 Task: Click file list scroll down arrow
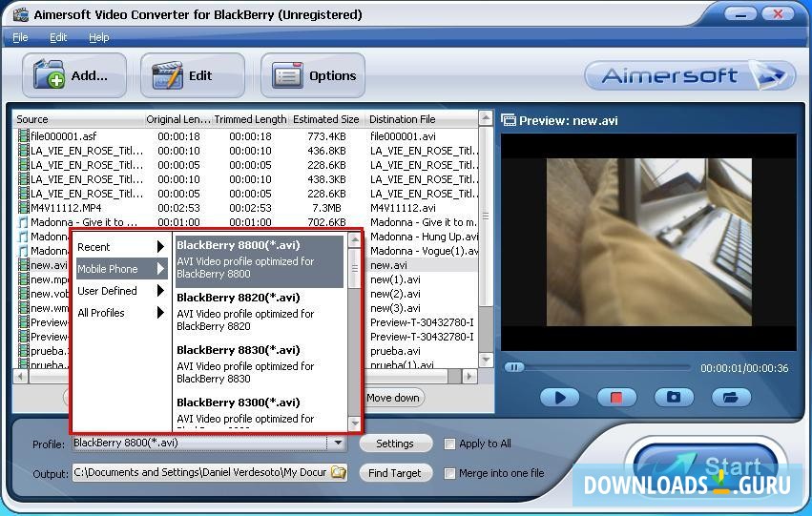coord(486,360)
